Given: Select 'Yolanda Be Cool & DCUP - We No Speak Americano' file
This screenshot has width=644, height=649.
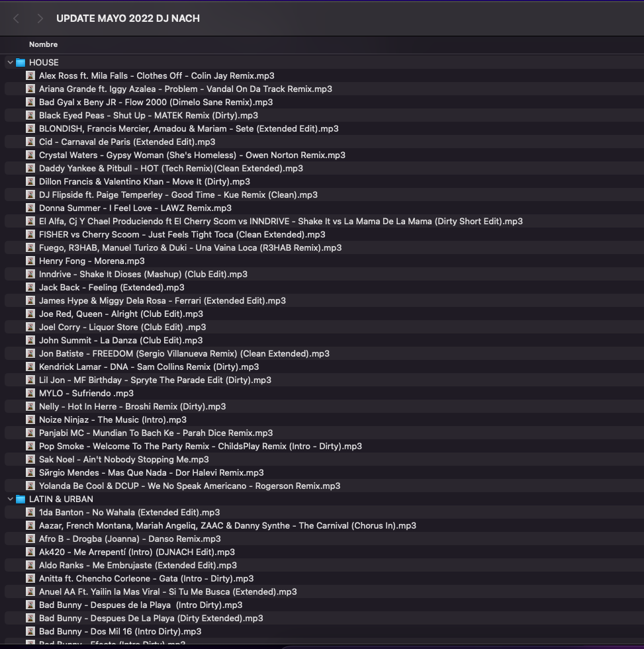Looking at the screenshot, I should pyautogui.click(x=190, y=486).
